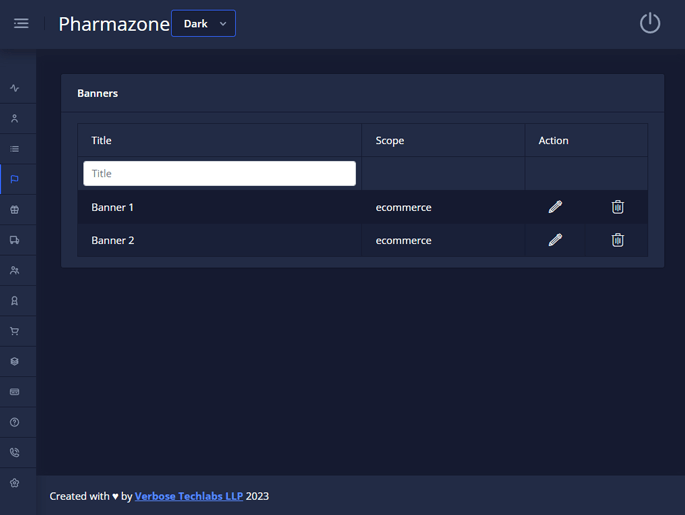Screen dimensions: 685x515
Task: Edit Banner 1 with pencil icon
Action: 555,207
